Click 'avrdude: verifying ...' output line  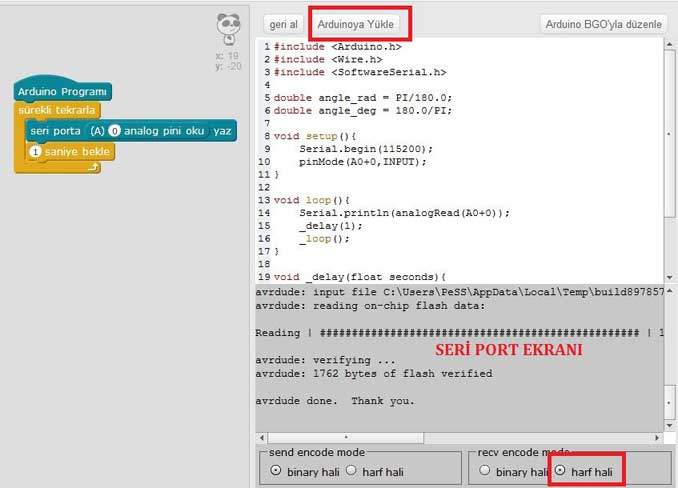(x=325, y=360)
